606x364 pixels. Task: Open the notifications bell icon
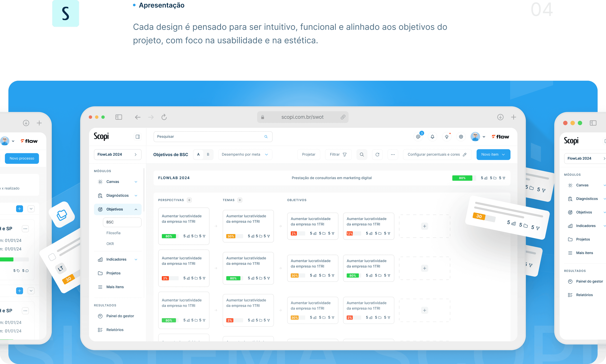432,137
